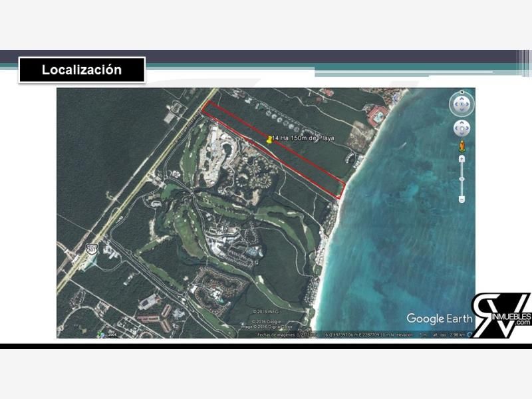The image size is (532, 399).
Task: Pan the map left with the Move joystick
Action: click(x=457, y=128)
